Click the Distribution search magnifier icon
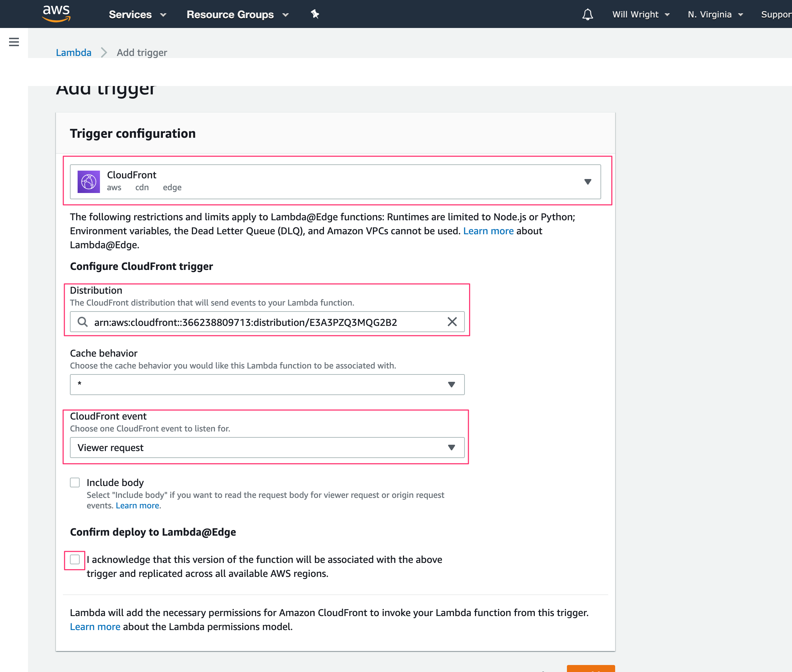The width and height of the screenshot is (792, 672). (82, 322)
